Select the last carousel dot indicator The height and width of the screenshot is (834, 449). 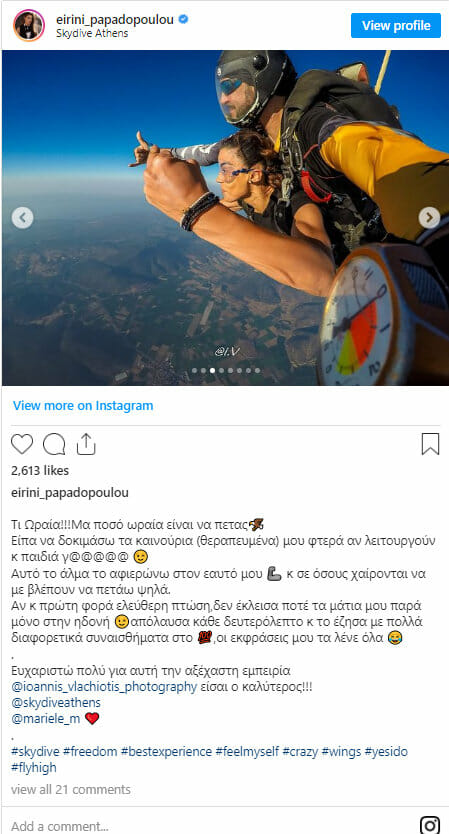click(x=257, y=370)
